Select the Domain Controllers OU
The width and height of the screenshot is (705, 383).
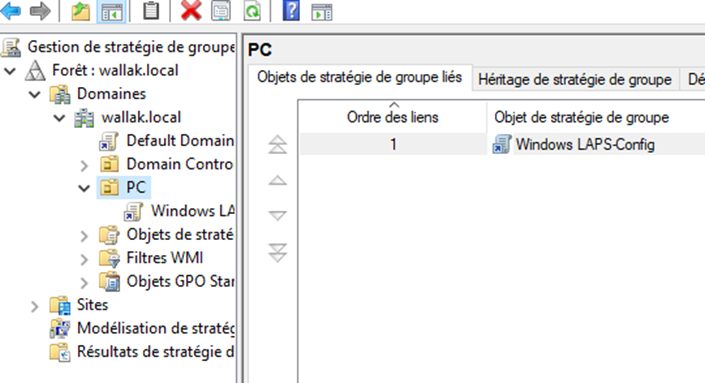[x=180, y=164]
